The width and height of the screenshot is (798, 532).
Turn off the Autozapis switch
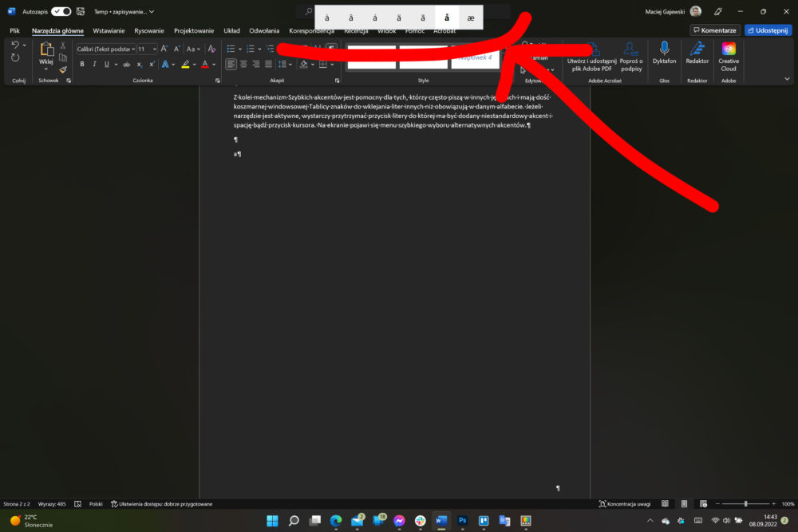click(61, 11)
